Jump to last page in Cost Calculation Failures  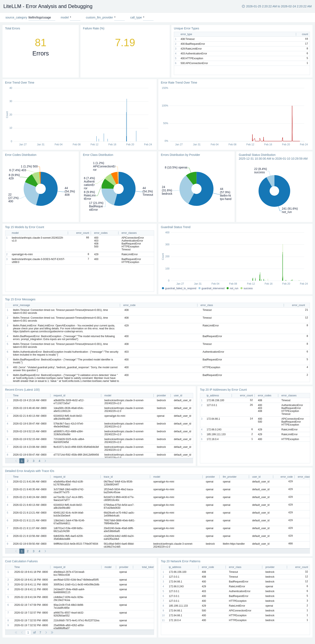click(x=52, y=632)
